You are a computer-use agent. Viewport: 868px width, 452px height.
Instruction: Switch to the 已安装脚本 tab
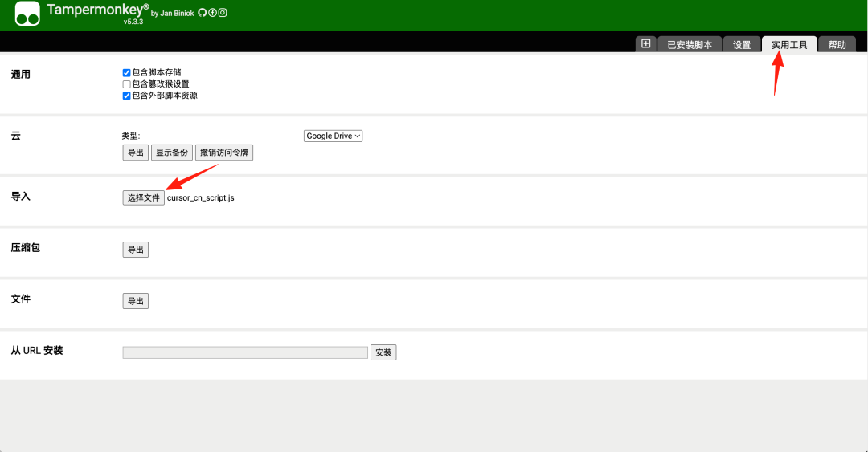[x=690, y=45]
